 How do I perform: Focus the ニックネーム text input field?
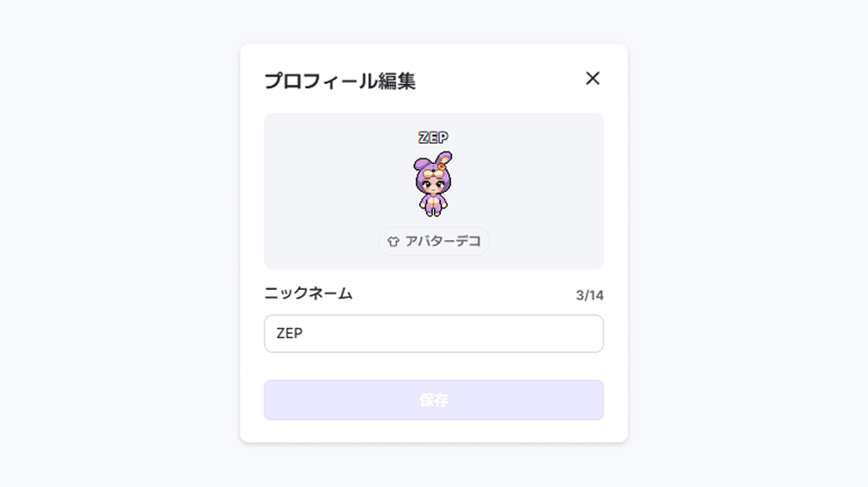point(434,334)
